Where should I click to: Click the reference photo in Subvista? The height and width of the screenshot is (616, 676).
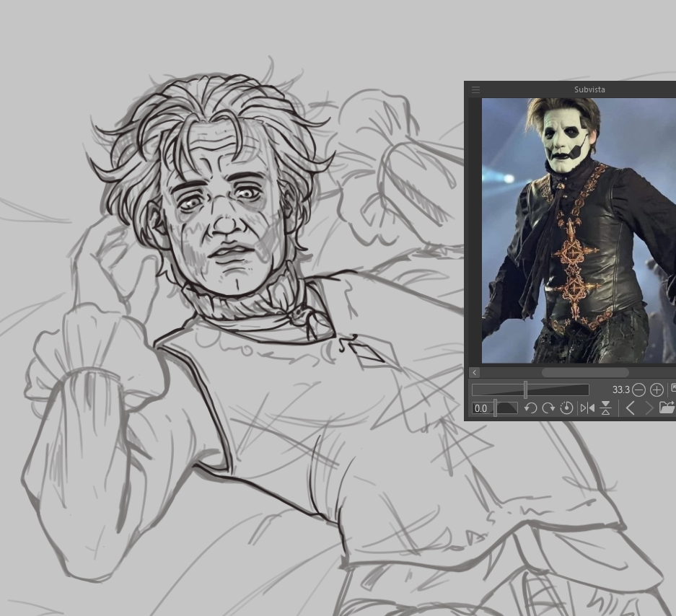(577, 231)
